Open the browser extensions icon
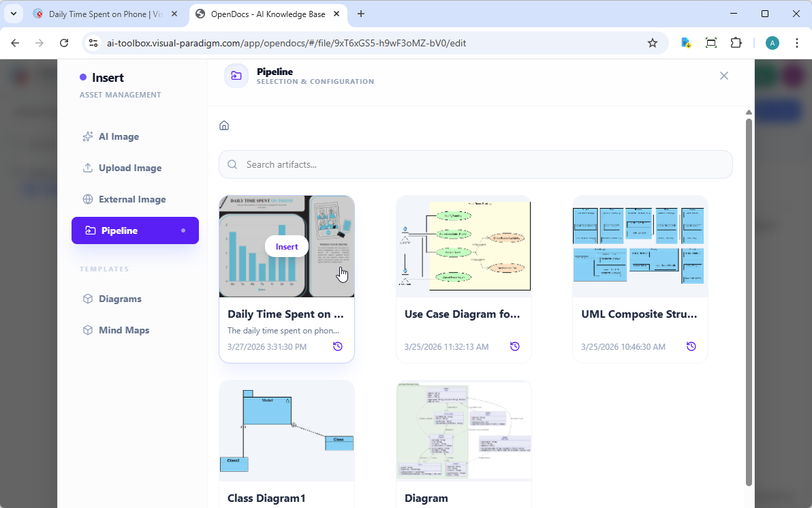 point(736,42)
